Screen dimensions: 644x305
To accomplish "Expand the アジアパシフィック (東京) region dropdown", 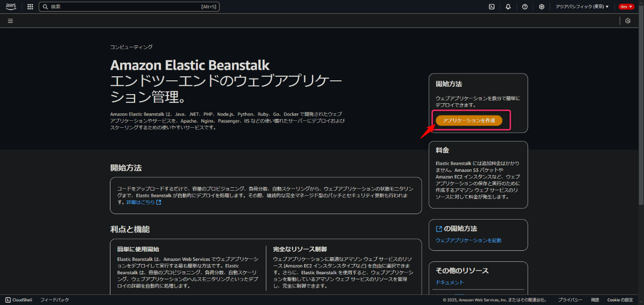I will click(582, 7).
